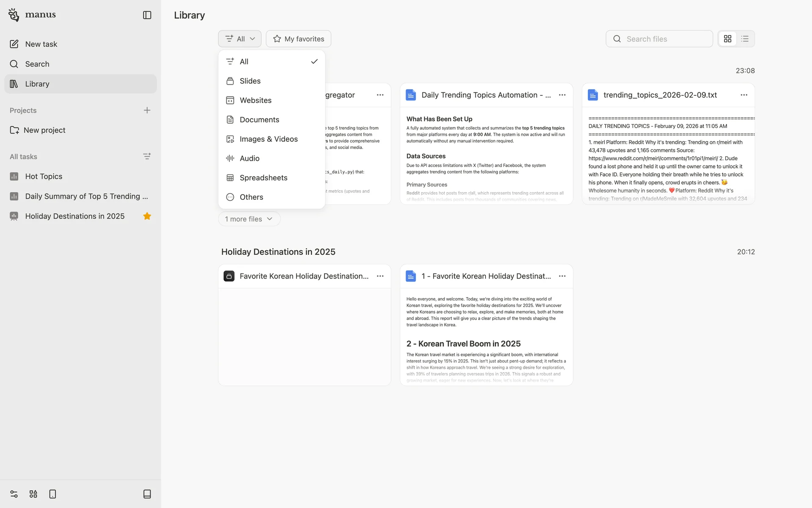Open the Favorite Korean Holiday Destination slides thumbnail
This screenshot has width=812, height=508.
(304, 337)
